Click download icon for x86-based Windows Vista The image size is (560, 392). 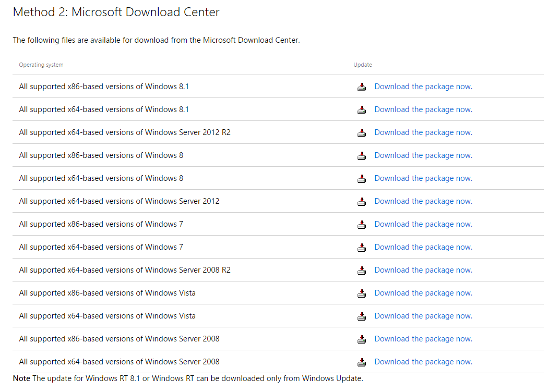pos(362,293)
